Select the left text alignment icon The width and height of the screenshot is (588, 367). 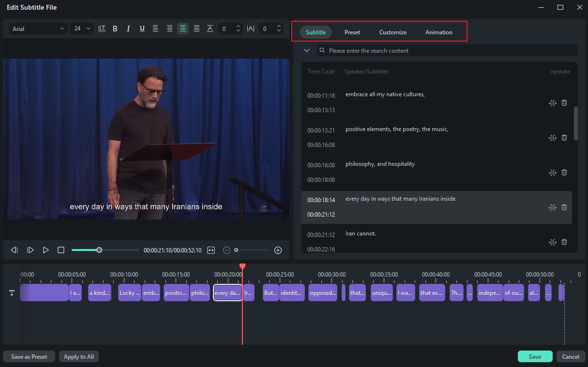(155, 29)
